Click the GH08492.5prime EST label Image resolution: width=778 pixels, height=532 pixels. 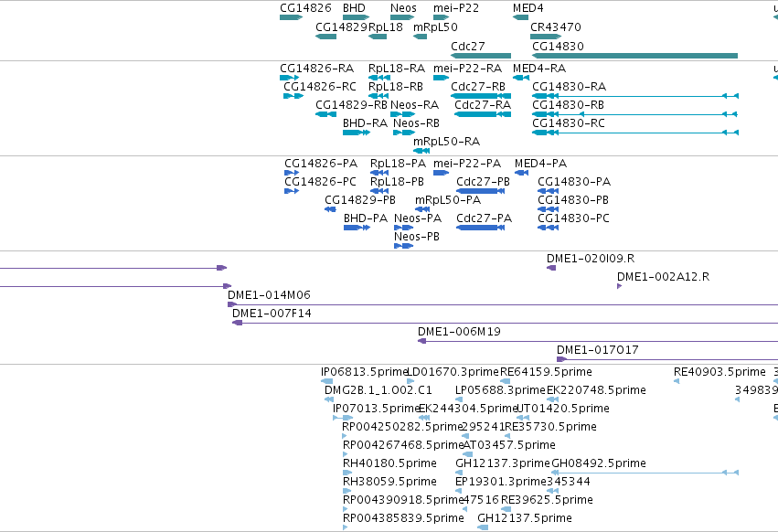pyautogui.click(x=599, y=463)
